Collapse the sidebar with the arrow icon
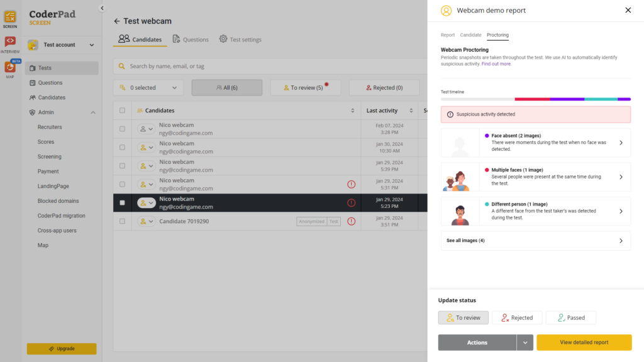 [x=102, y=8]
